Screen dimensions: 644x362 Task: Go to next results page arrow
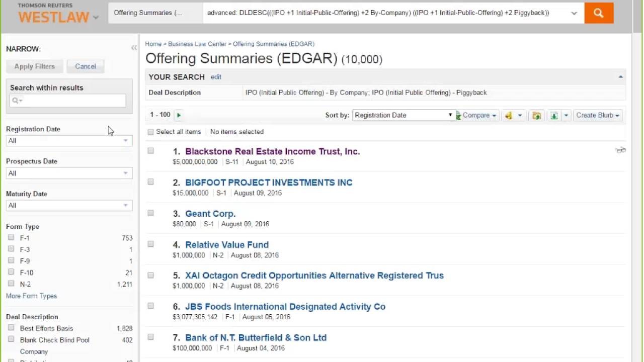point(179,115)
